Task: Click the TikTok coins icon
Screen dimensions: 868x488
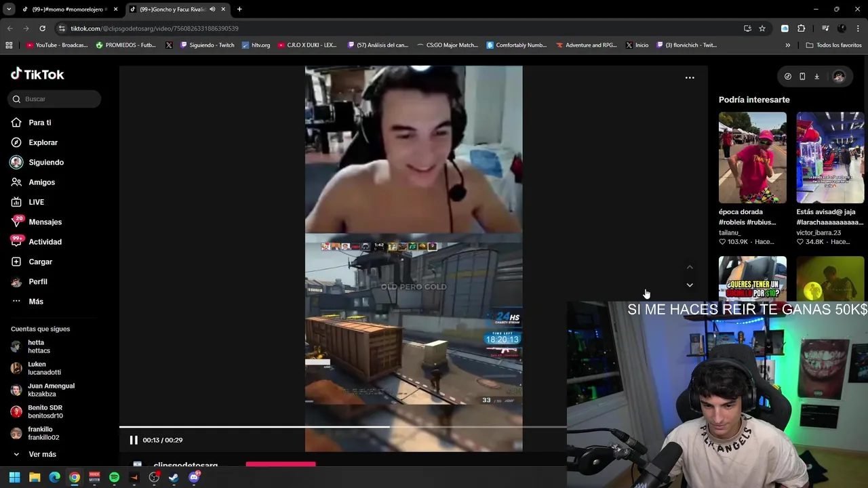Action: [x=787, y=77]
